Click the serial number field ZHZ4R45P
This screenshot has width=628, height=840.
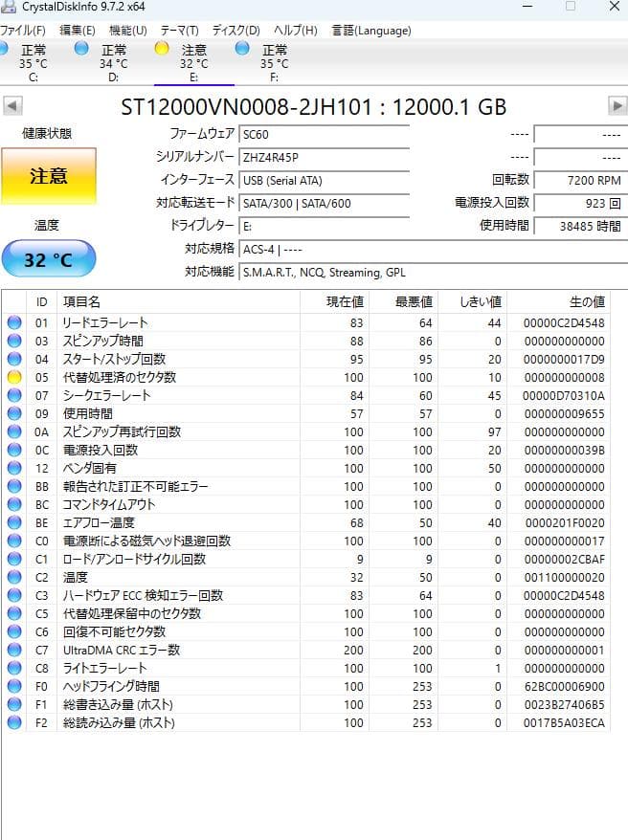pyautogui.click(x=324, y=158)
